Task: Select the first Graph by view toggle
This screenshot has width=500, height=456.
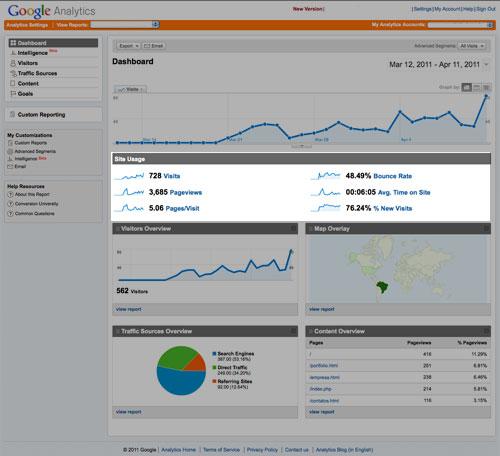Action: pyautogui.click(x=467, y=87)
